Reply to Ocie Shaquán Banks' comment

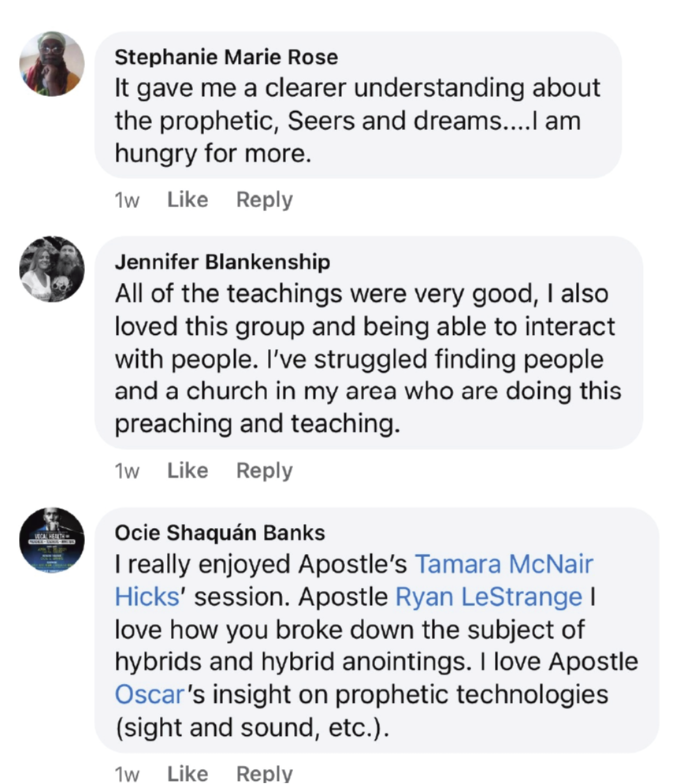[264, 774]
